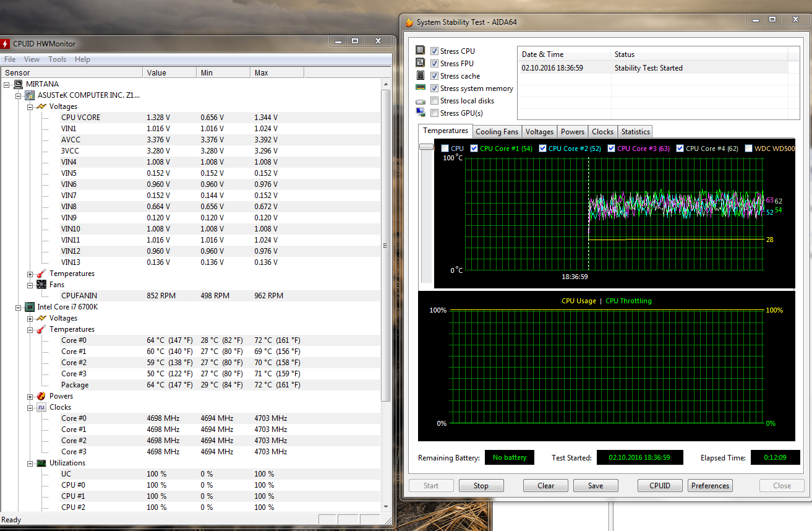Click the AIDA64 flame icon in title bar
This screenshot has height=531, width=812.
(409, 22)
